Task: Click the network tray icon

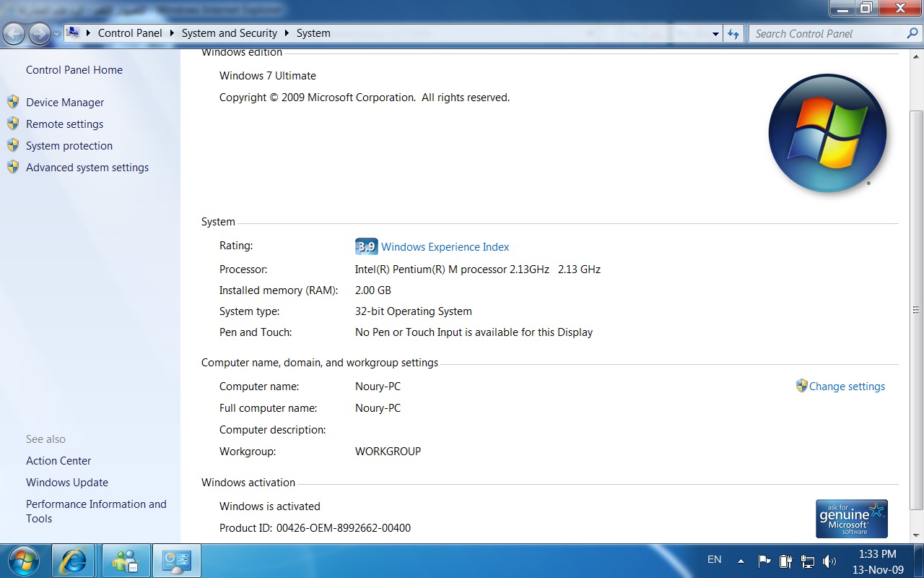Action: (808, 561)
